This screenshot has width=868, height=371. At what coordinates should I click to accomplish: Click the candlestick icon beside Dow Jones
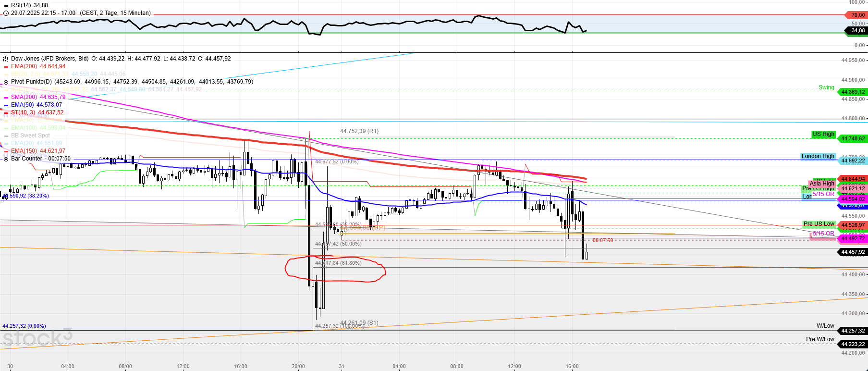6,59
